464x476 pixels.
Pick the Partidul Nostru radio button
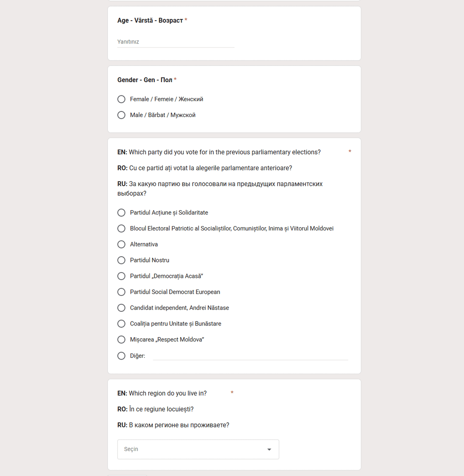pyautogui.click(x=121, y=261)
